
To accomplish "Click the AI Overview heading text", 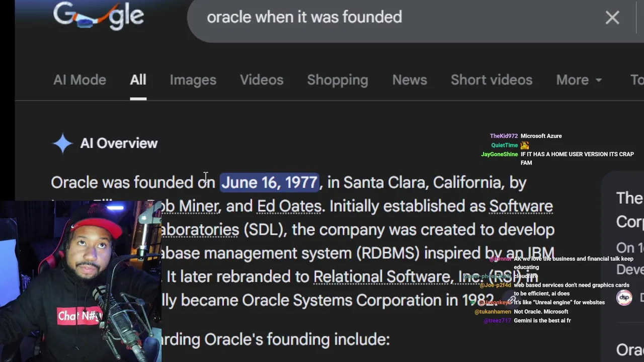I will tap(119, 143).
